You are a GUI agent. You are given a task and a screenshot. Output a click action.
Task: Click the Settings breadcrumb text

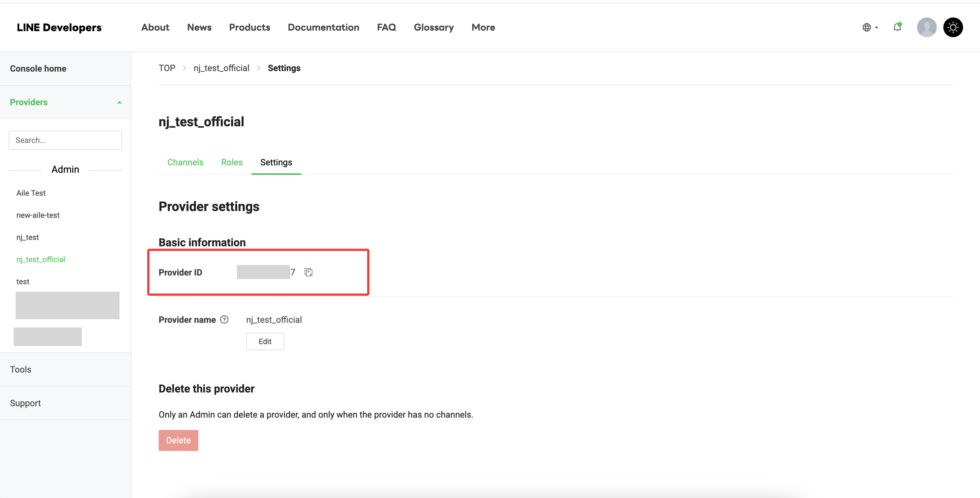click(284, 68)
